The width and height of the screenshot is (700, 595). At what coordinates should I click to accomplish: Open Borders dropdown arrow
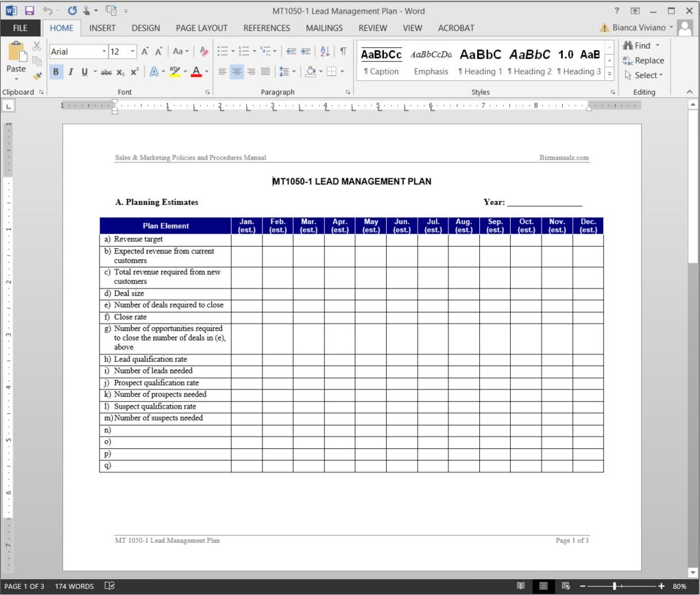pos(342,71)
